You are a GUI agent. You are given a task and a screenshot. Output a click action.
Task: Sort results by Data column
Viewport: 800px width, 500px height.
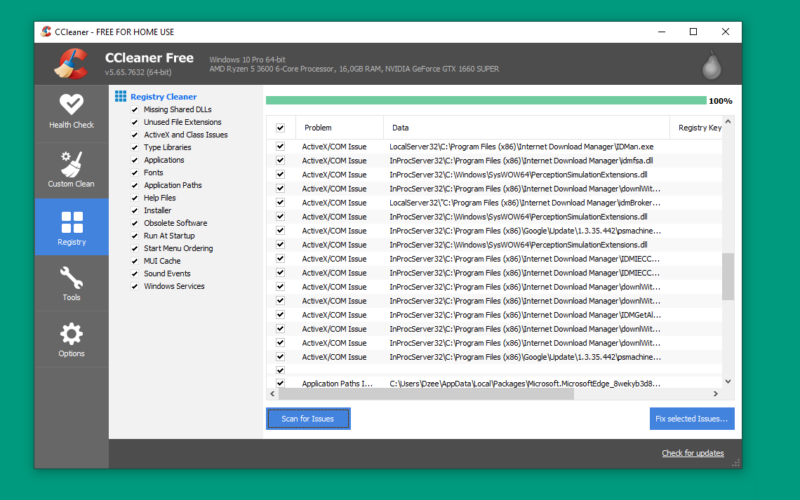pyautogui.click(x=526, y=128)
